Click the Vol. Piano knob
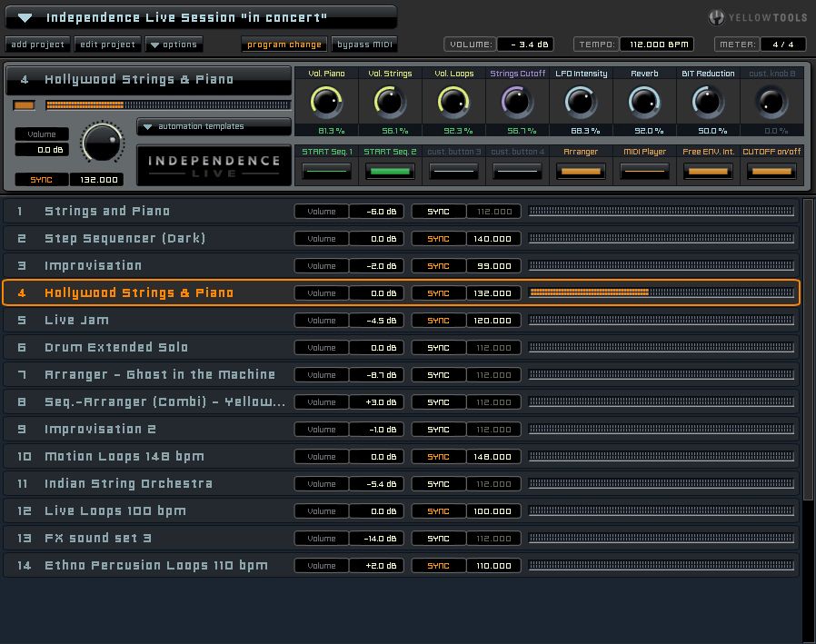The height and width of the screenshot is (644, 816). pos(326,102)
